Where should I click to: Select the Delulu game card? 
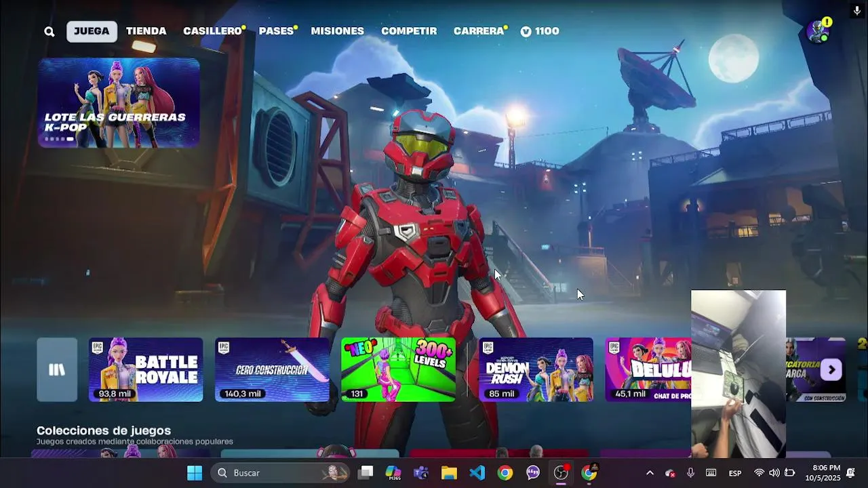(x=648, y=369)
